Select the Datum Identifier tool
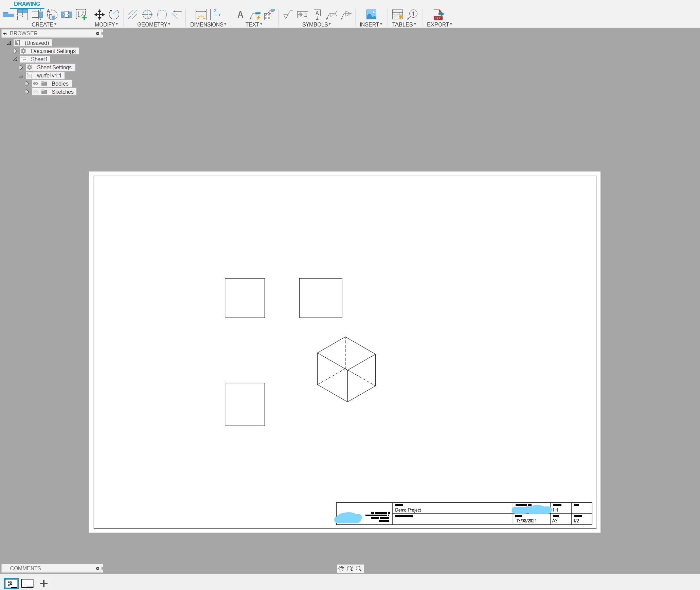 pos(317,15)
